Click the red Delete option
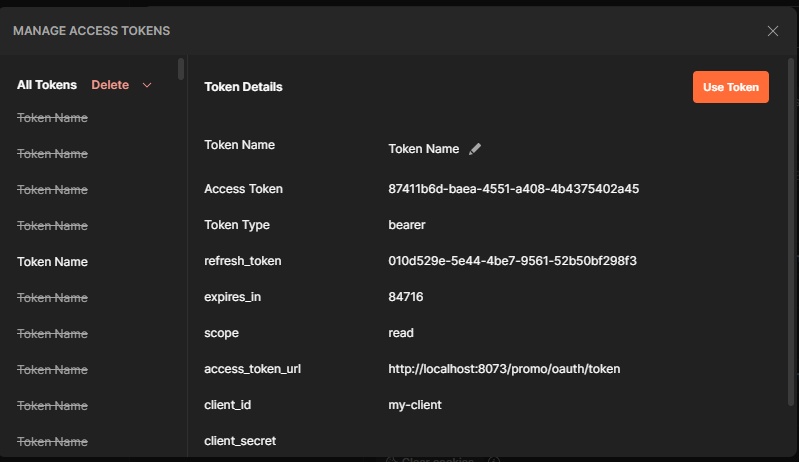Image resolution: width=799 pixels, height=462 pixels. [x=110, y=85]
